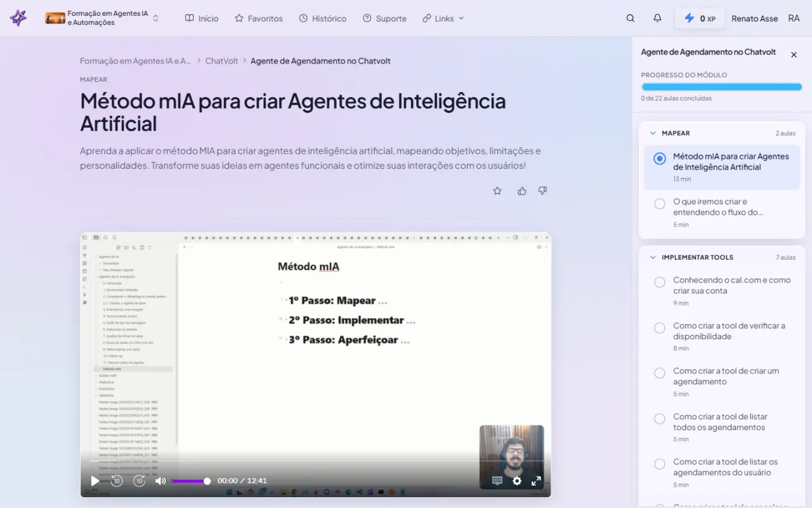Close the module sidebar panel

(x=794, y=55)
